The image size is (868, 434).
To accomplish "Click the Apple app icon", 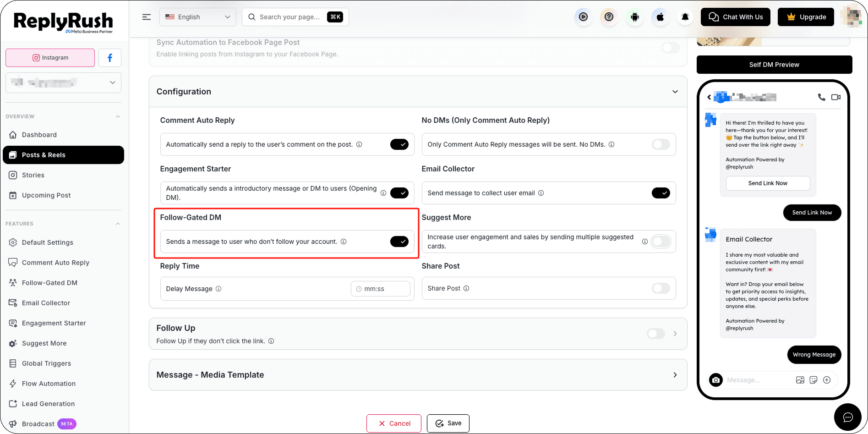I will [660, 17].
